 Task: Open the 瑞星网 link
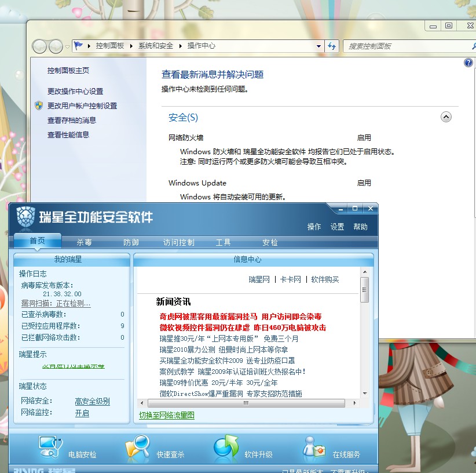click(x=259, y=279)
